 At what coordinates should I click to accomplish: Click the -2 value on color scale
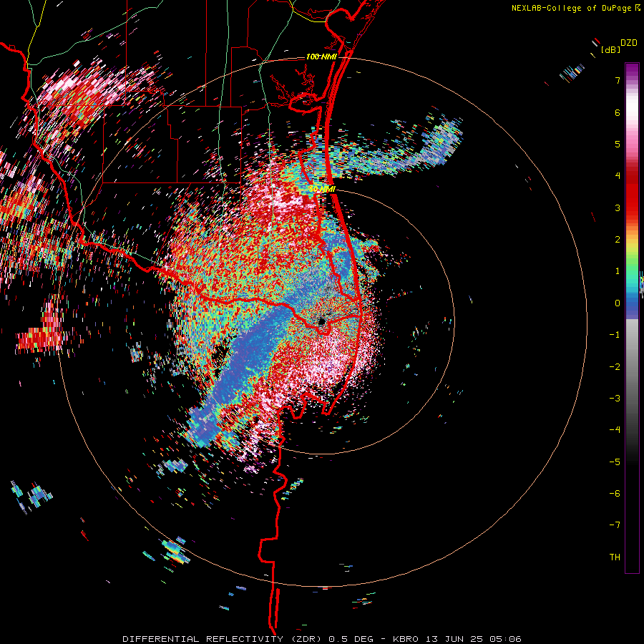tap(615, 366)
